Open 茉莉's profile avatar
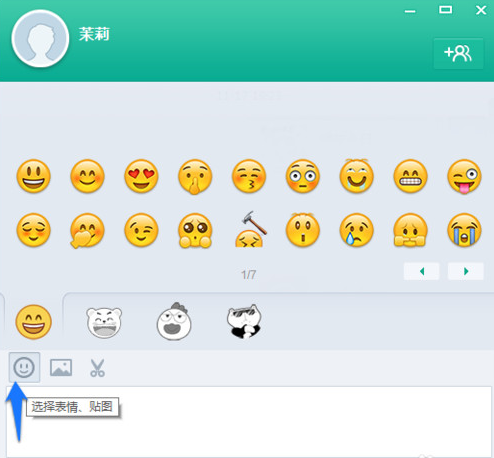Viewport: 494px width, 458px height. coord(40,39)
